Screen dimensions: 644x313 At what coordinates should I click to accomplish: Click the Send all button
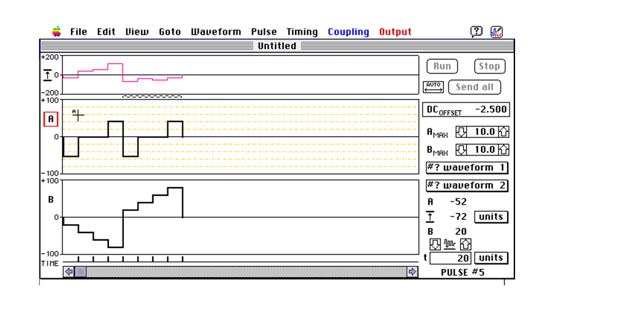(x=474, y=87)
